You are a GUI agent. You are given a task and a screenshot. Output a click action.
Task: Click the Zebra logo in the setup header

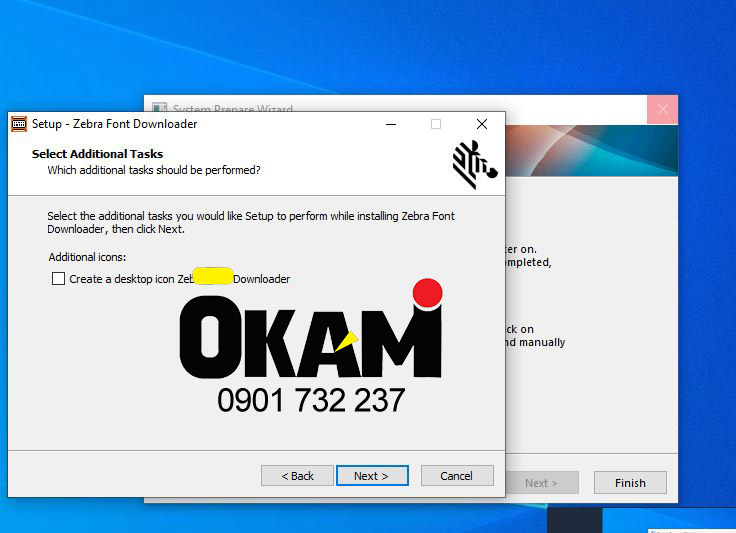(474, 165)
